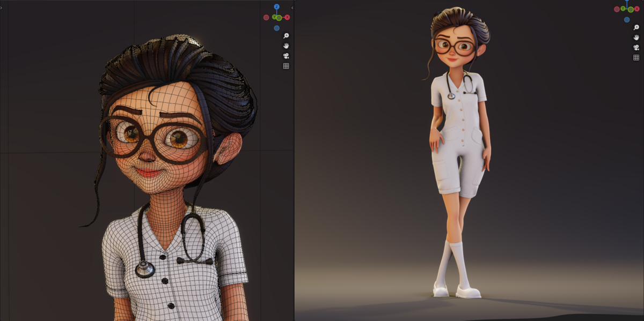
Task: Click the unlabeled green negative Y circle on the right gizmo
Action: (631, 10)
